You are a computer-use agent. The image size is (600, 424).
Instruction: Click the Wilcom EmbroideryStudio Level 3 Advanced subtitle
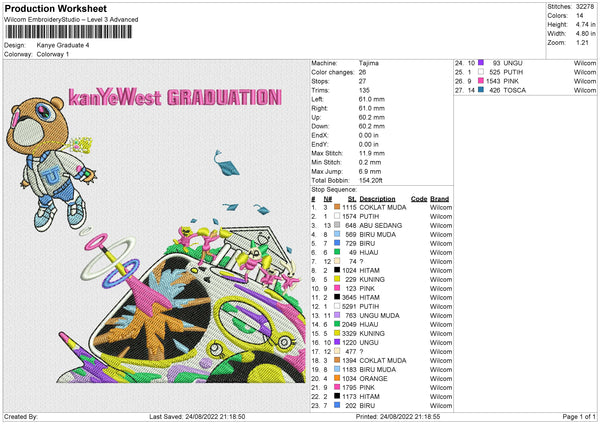pos(71,20)
